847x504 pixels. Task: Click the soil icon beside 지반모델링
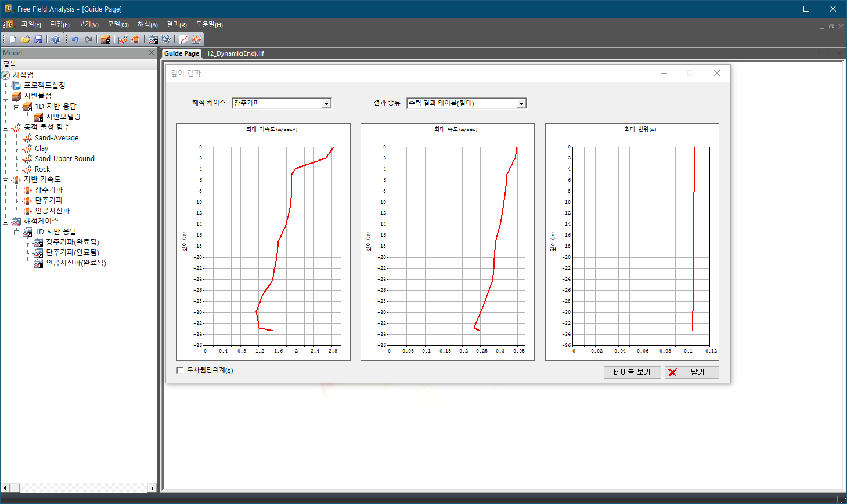point(38,117)
